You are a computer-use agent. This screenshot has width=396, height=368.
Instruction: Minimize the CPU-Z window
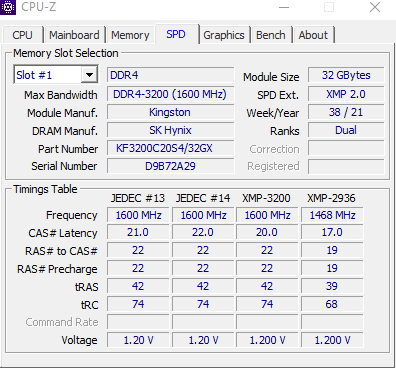tap(284, 7)
